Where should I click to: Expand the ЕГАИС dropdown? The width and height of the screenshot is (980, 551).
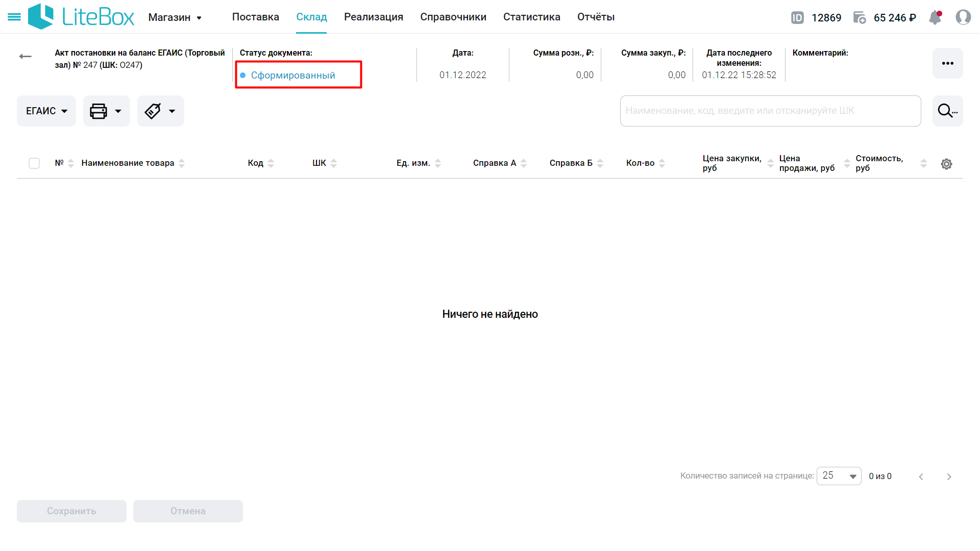point(46,111)
